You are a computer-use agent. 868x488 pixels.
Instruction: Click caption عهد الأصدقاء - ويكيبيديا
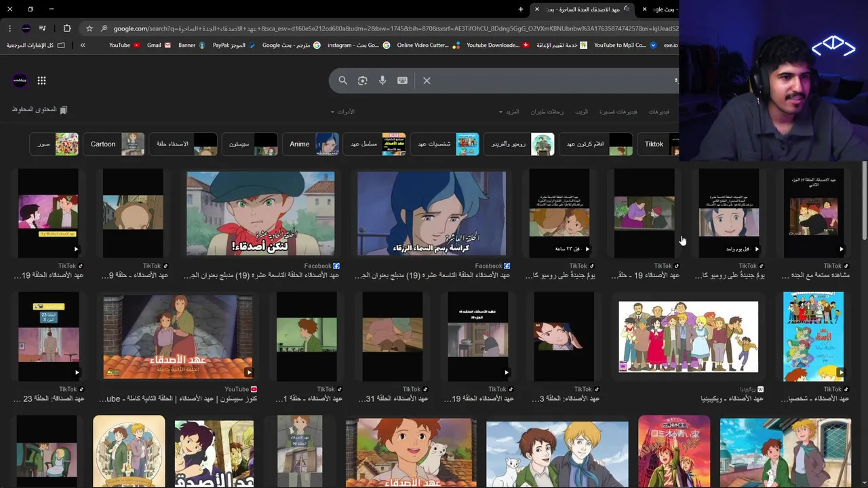point(732,399)
